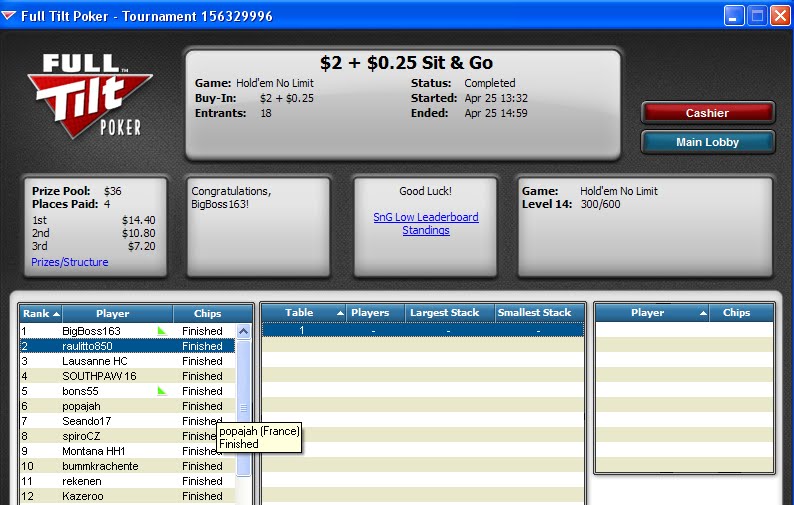Screen dimensions: 794x505
Task: Click the $7.20 third place prize
Action: tap(141, 247)
